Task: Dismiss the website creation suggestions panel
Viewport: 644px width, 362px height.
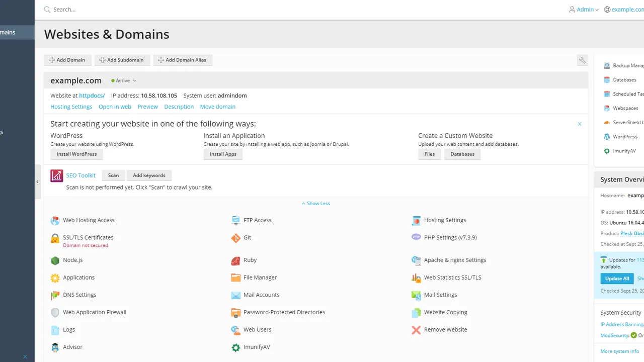Action: pyautogui.click(x=580, y=124)
